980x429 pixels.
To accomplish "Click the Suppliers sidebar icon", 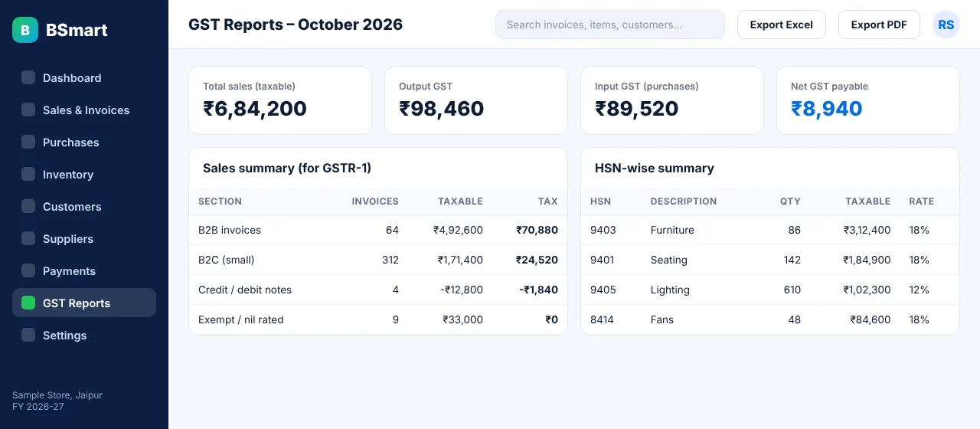I will coord(28,238).
